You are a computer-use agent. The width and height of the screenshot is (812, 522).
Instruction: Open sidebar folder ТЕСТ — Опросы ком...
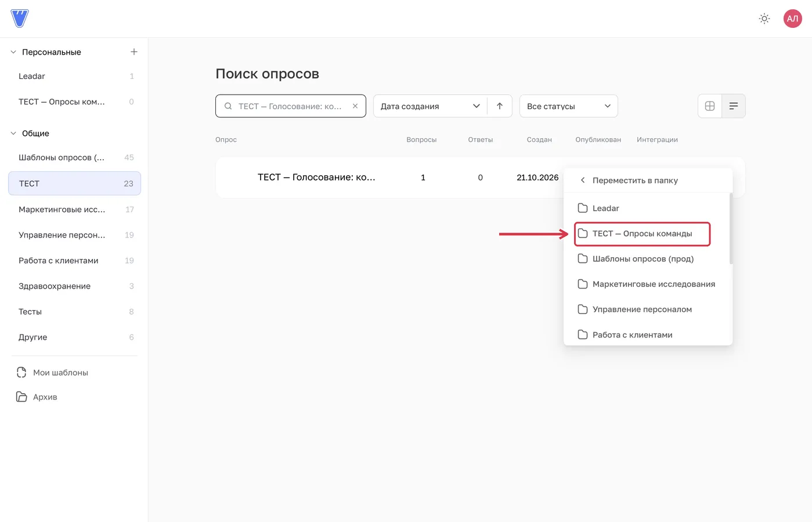pos(74,102)
